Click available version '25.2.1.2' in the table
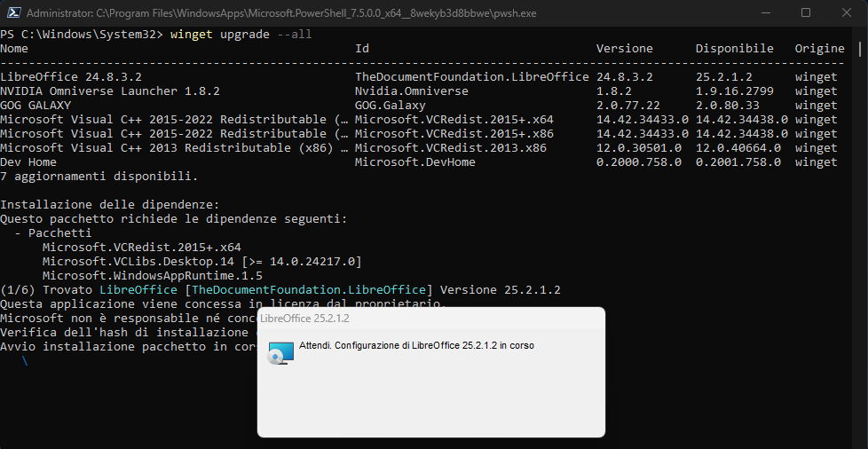The height and width of the screenshot is (449, 868). click(724, 77)
